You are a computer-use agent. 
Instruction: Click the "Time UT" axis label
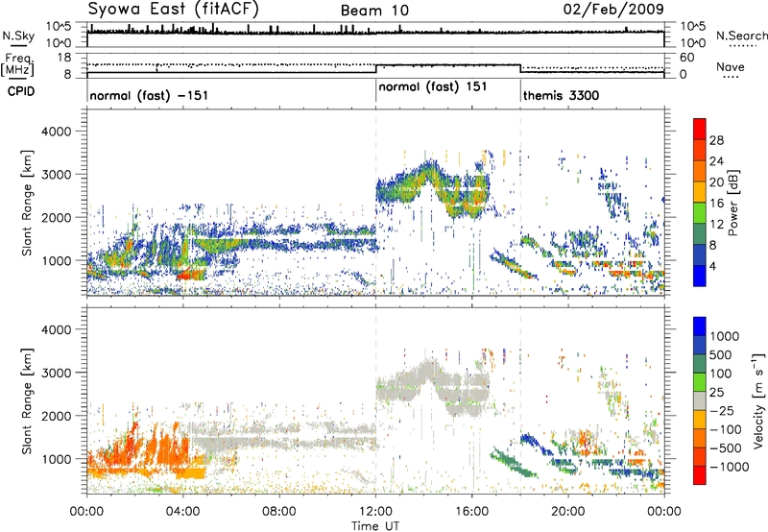coord(375,526)
